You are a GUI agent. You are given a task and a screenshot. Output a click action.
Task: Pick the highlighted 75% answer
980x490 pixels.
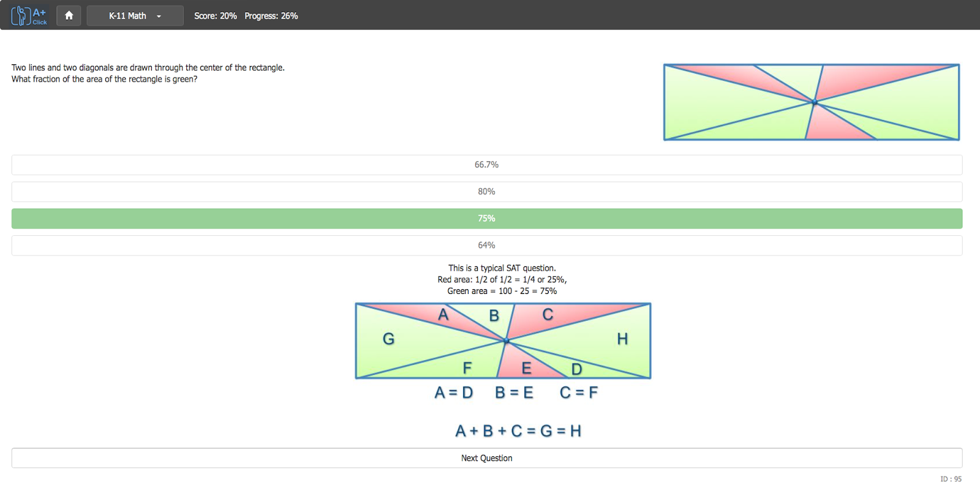point(486,219)
